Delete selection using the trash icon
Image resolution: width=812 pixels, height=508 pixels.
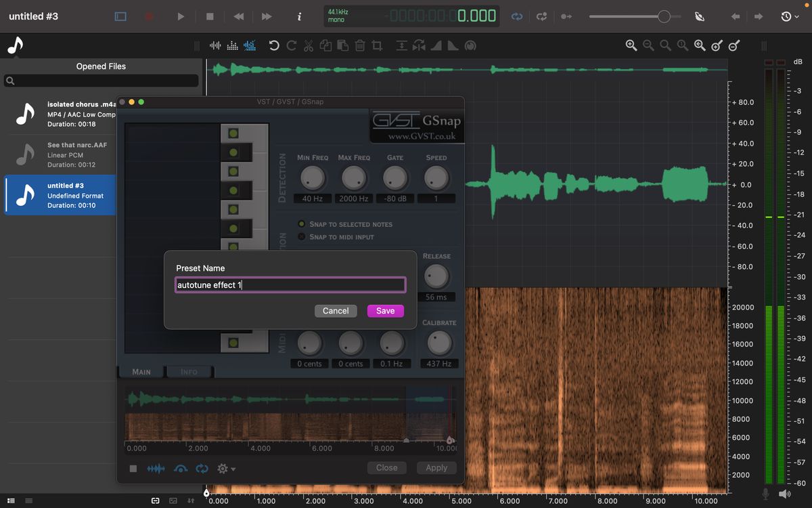point(359,45)
